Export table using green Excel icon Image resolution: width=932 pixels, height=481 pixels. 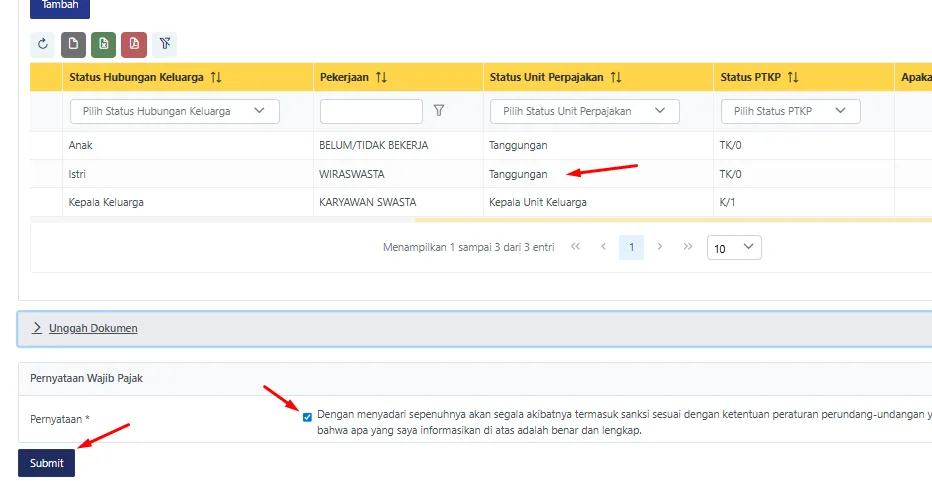(x=103, y=44)
